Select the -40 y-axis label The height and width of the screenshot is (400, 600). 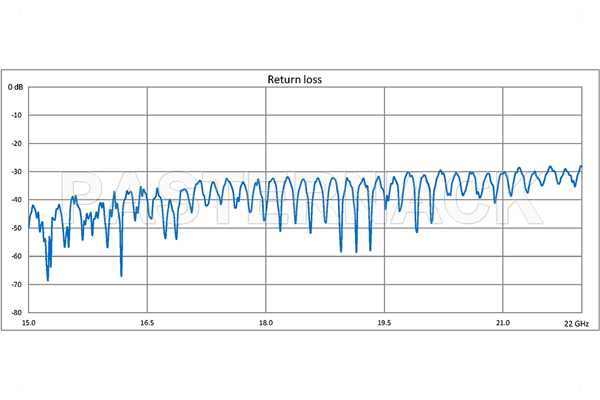[17, 200]
